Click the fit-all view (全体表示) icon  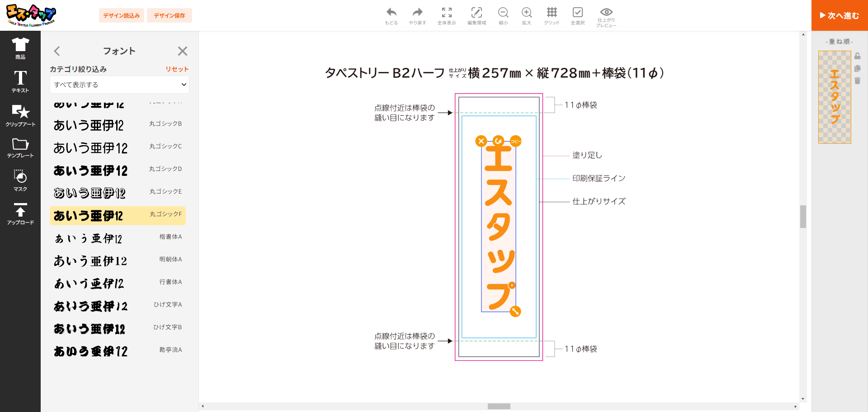[x=446, y=13]
